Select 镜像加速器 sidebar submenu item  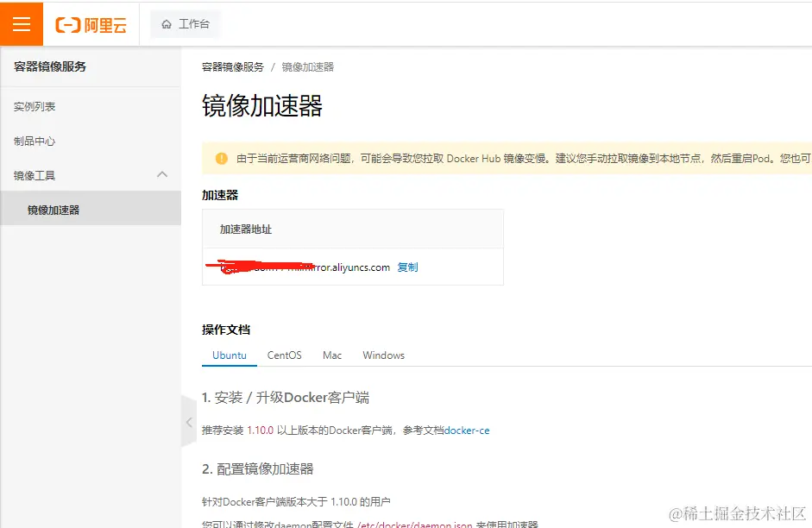coord(91,210)
